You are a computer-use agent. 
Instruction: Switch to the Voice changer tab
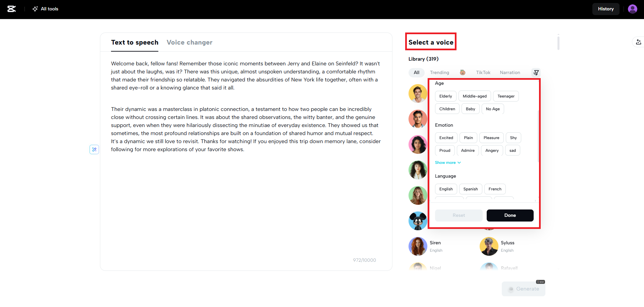(190, 43)
